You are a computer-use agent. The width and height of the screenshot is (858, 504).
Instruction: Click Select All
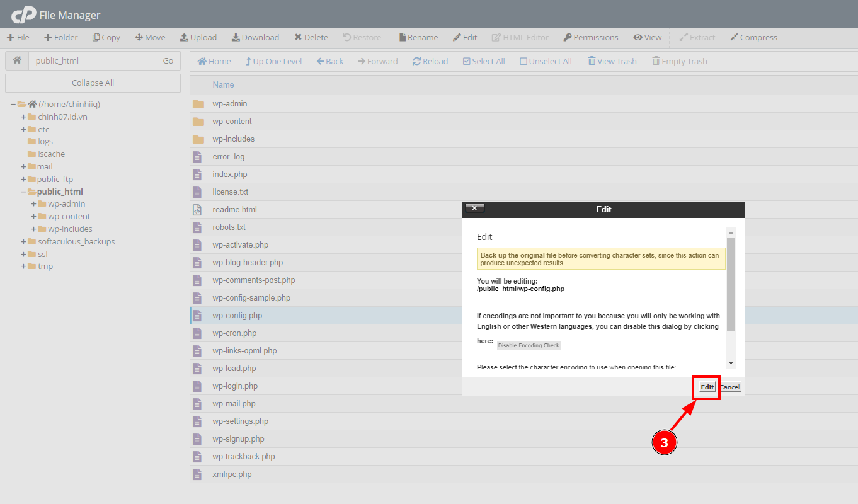pyautogui.click(x=484, y=61)
